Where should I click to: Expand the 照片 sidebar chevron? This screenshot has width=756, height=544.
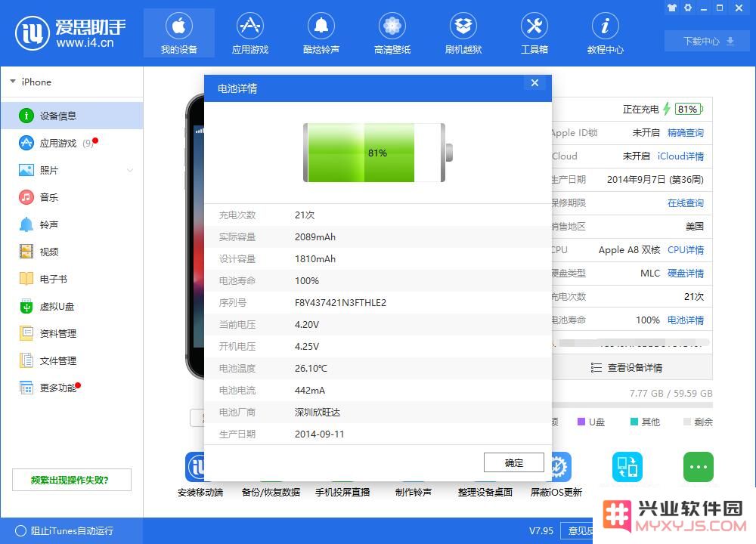[x=130, y=170]
